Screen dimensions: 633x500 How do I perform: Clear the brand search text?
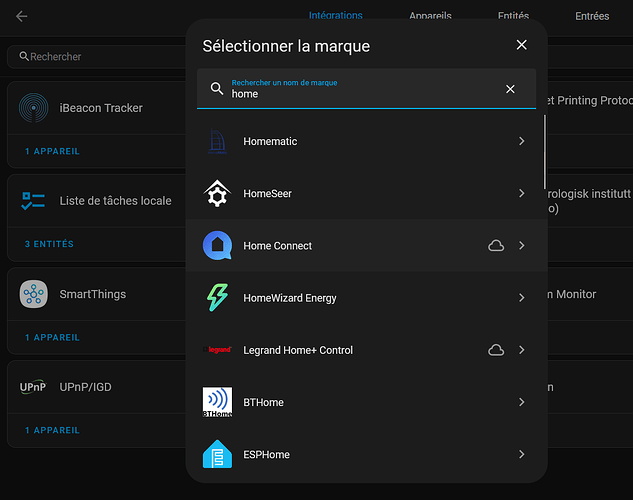tap(510, 89)
